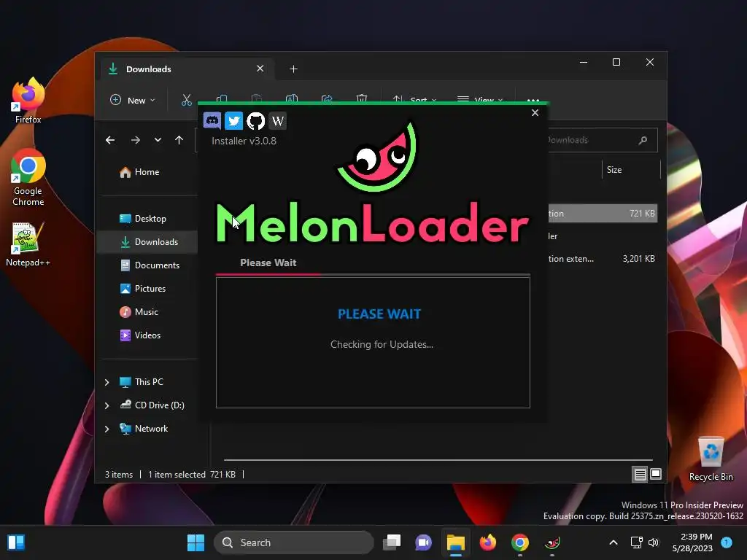The width and height of the screenshot is (747, 560).
Task: Switch to details view layout icon
Action: click(x=640, y=474)
